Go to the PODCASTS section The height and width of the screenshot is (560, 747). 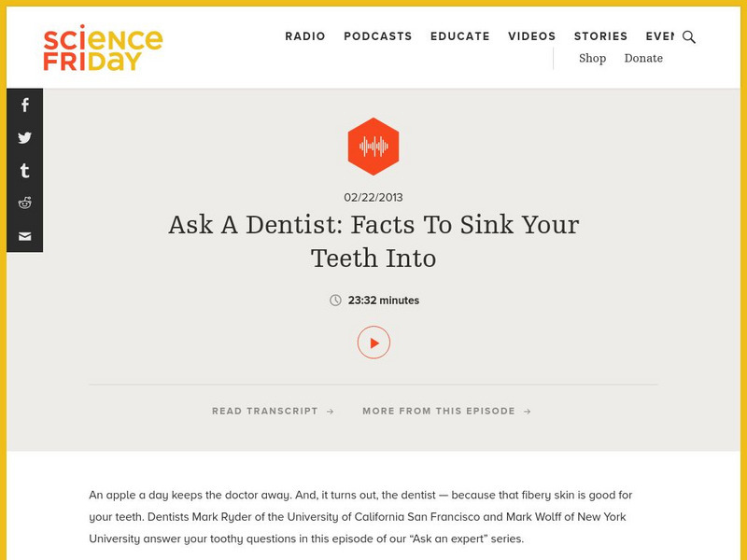coord(376,36)
